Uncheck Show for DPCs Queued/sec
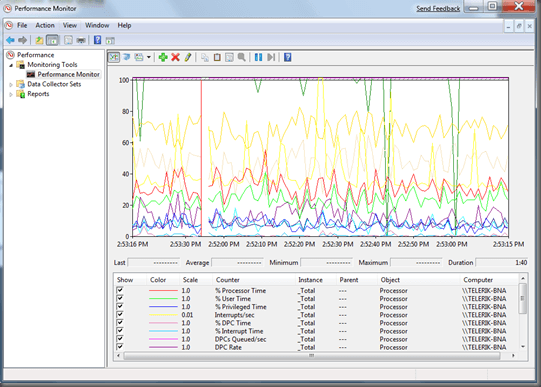The width and height of the screenshot is (541, 387). tap(120, 339)
